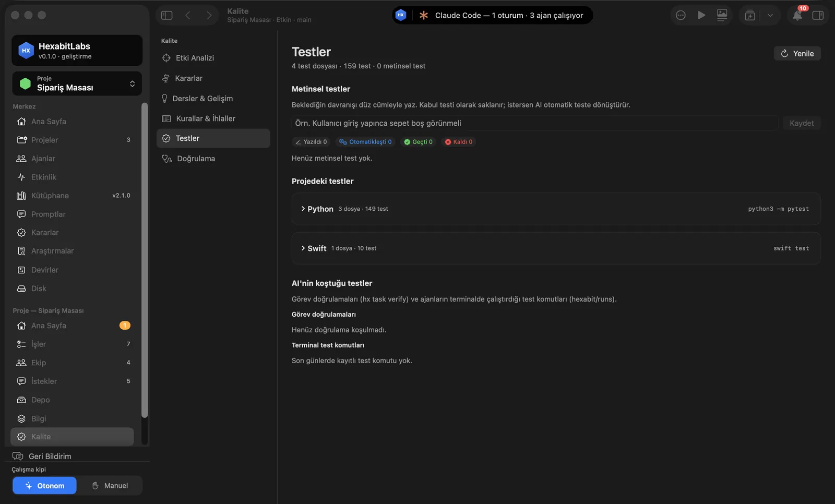
Task: Open the chat bubble icon in top toolbar
Action: coord(681,15)
